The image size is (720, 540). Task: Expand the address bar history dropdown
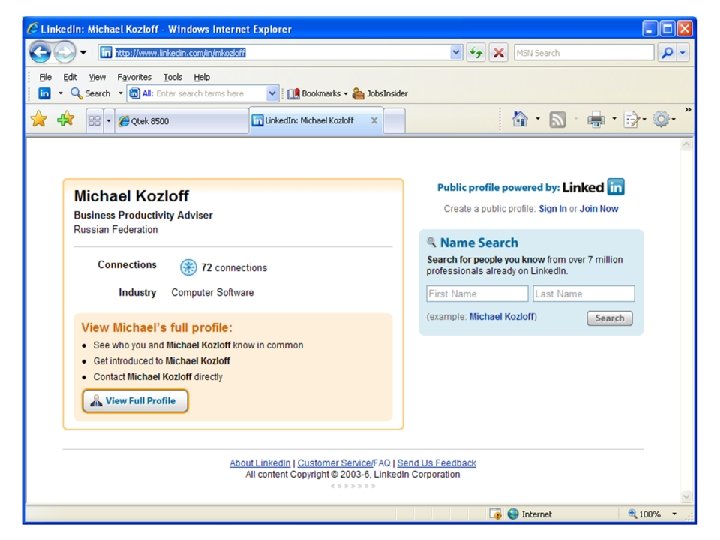(x=456, y=52)
